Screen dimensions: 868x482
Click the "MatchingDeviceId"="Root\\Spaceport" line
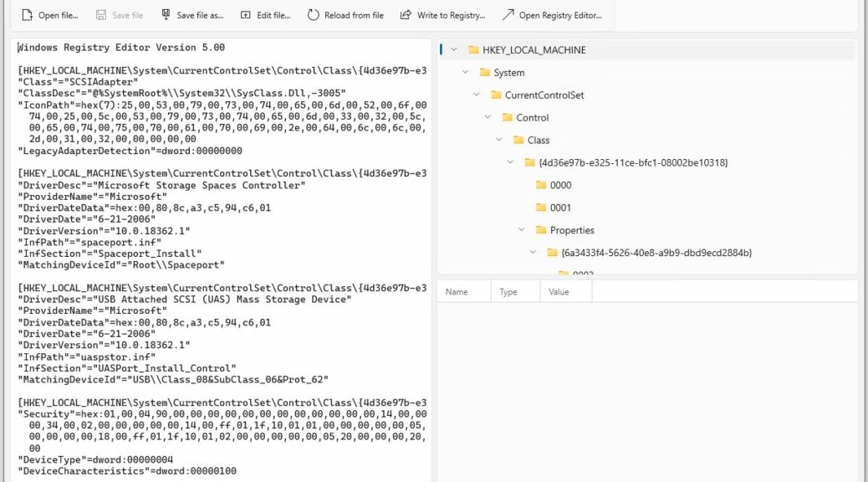click(121, 264)
